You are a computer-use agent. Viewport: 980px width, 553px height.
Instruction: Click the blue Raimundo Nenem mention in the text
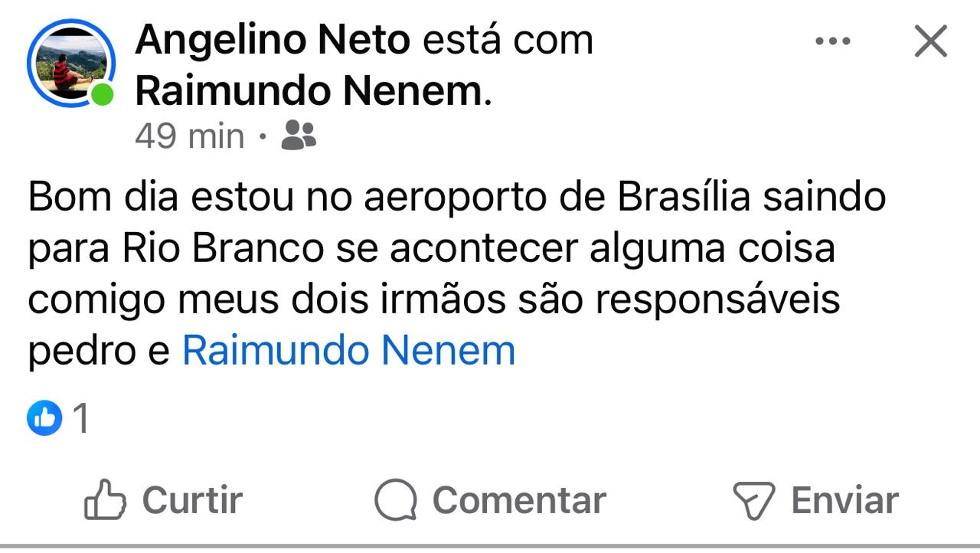coord(348,351)
